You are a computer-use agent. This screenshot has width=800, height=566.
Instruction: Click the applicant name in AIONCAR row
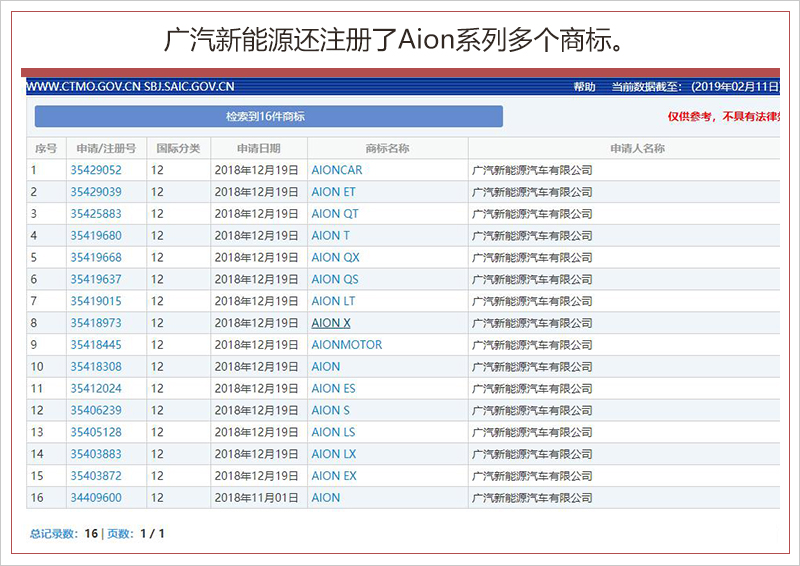(x=532, y=170)
